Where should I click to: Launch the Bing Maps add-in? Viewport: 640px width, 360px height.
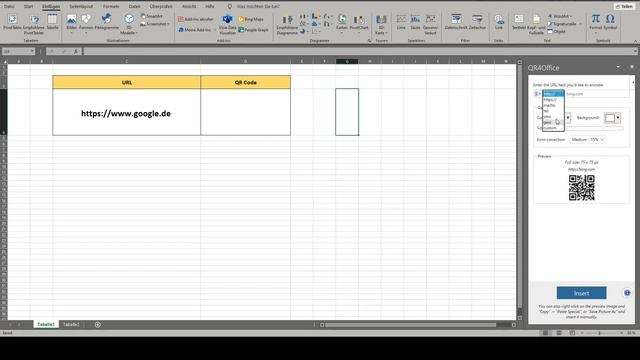tap(251, 19)
